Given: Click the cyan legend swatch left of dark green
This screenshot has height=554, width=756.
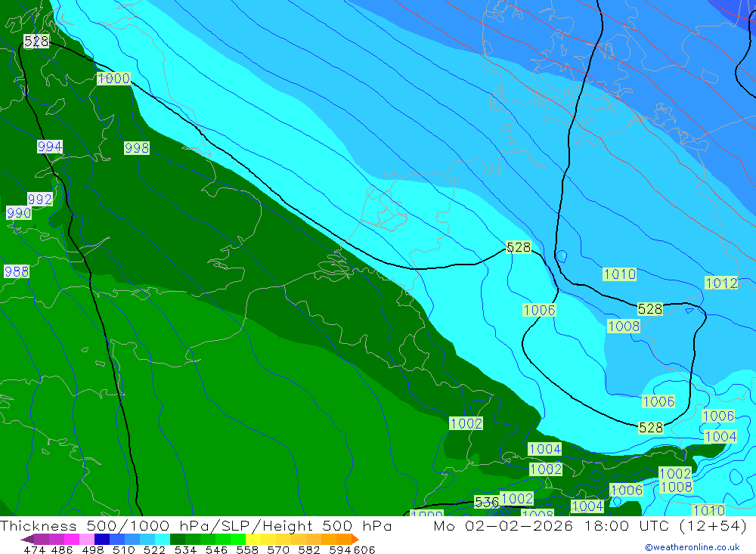Looking at the screenshot, I should click(x=163, y=539).
